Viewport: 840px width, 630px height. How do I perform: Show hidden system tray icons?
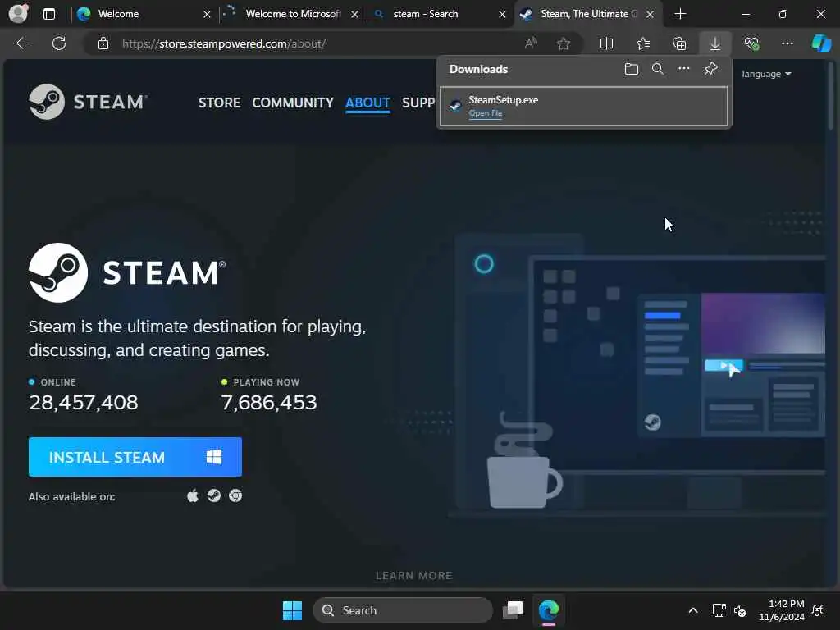coord(692,610)
